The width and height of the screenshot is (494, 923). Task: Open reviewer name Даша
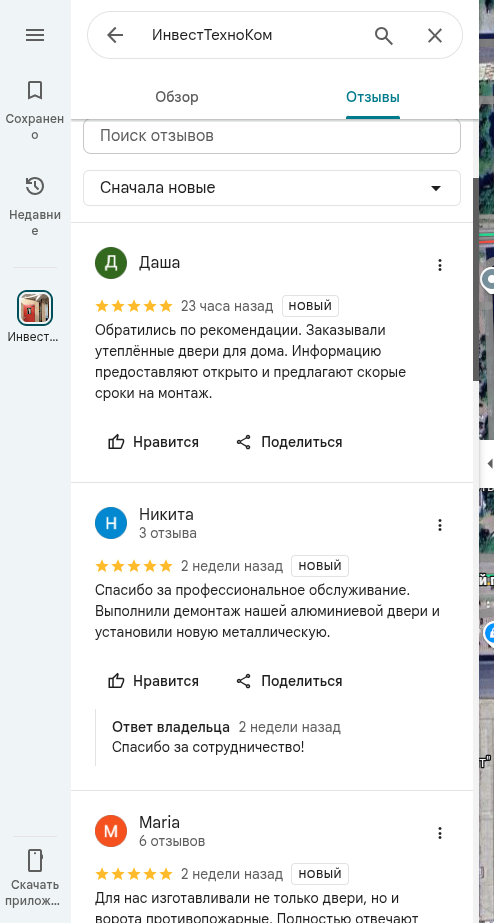[x=160, y=263]
